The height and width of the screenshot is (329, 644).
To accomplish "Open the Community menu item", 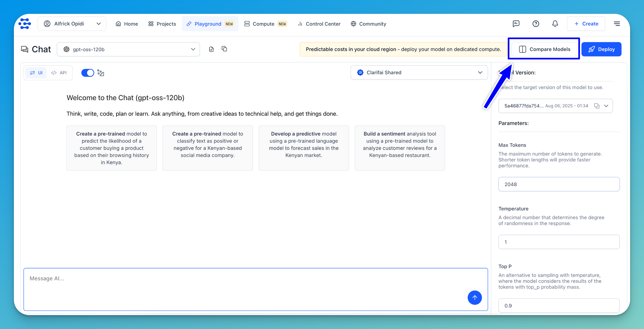I will point(369,24).
